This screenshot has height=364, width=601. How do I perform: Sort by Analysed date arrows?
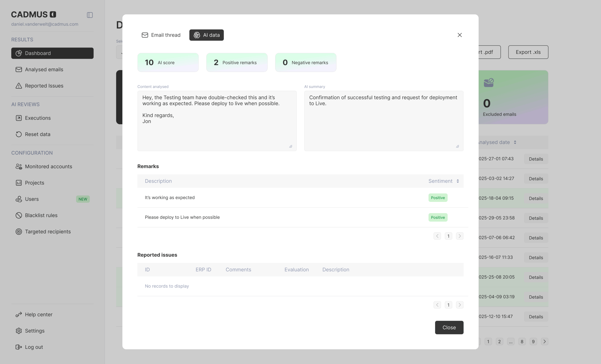tap(515, 142)
